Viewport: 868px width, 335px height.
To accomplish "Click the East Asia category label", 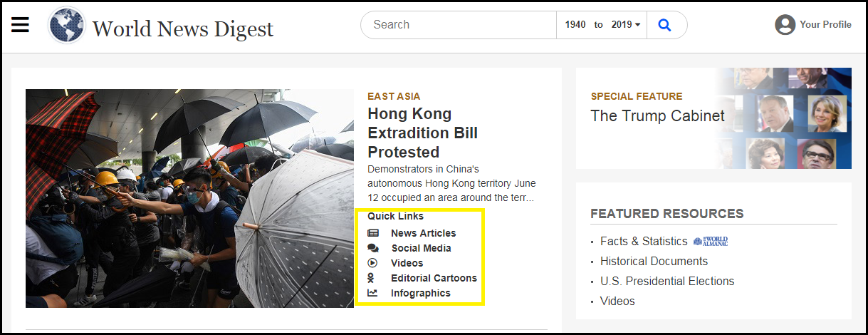I will point(394,96).
